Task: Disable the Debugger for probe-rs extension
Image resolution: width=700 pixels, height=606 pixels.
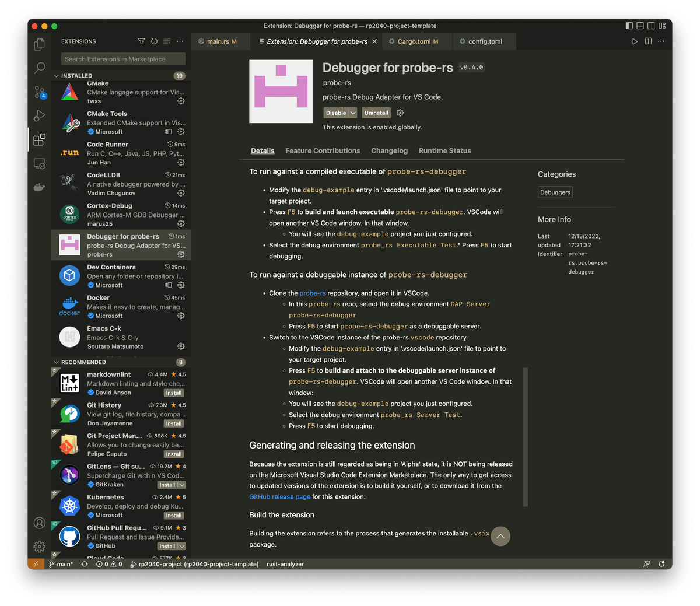Action: [x=337, y=113]
